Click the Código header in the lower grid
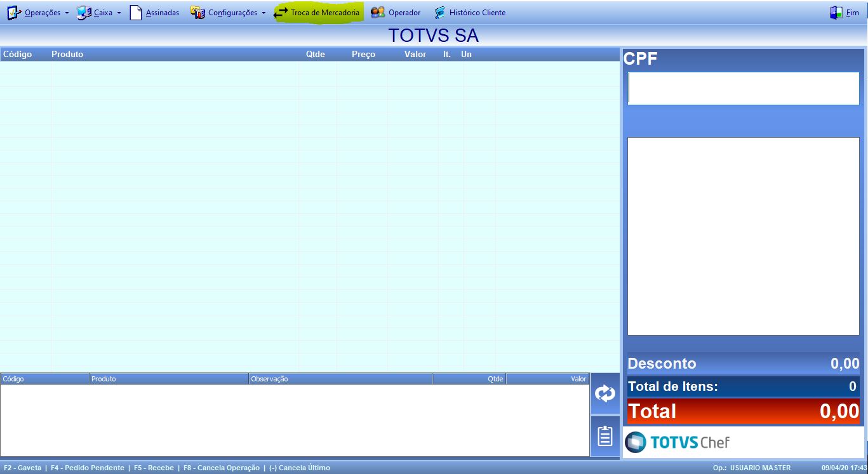This screenshot has width=868, height=474. (45, 379)
